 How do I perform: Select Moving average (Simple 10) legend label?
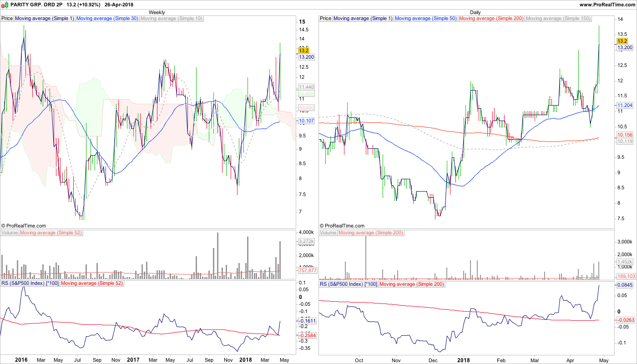click(x=172, y=19)
